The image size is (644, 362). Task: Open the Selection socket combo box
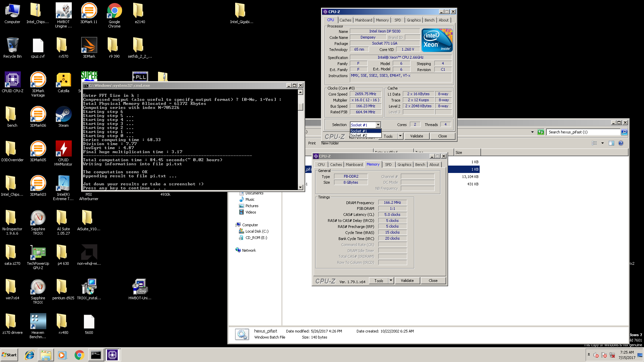(x=366, y=125)
